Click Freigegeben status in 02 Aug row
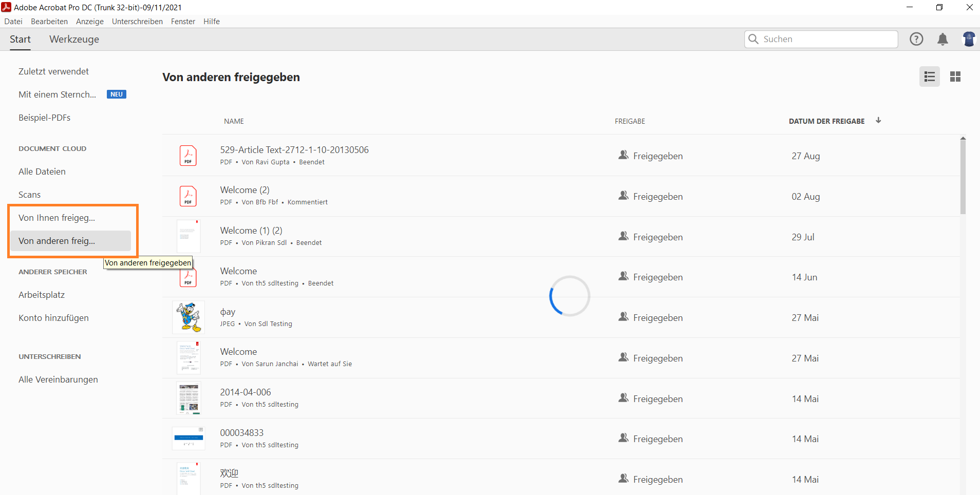This screenshot has width=980, height=495. (x=658, y=197)
